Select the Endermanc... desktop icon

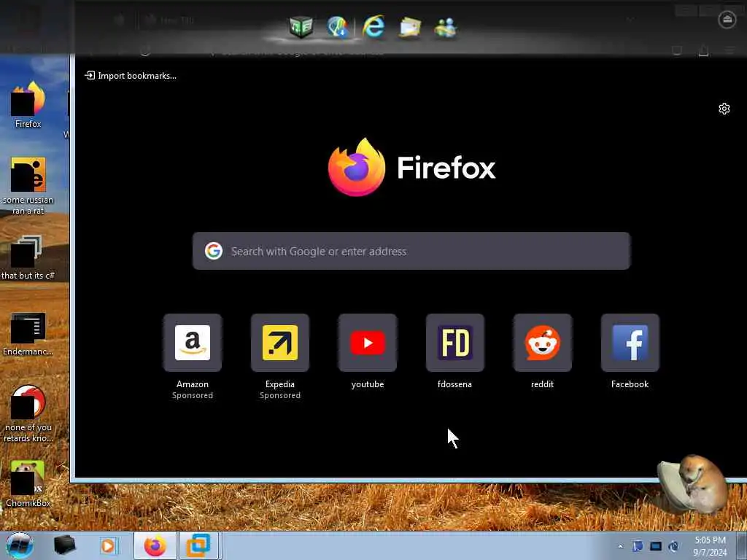click(28, 334)
